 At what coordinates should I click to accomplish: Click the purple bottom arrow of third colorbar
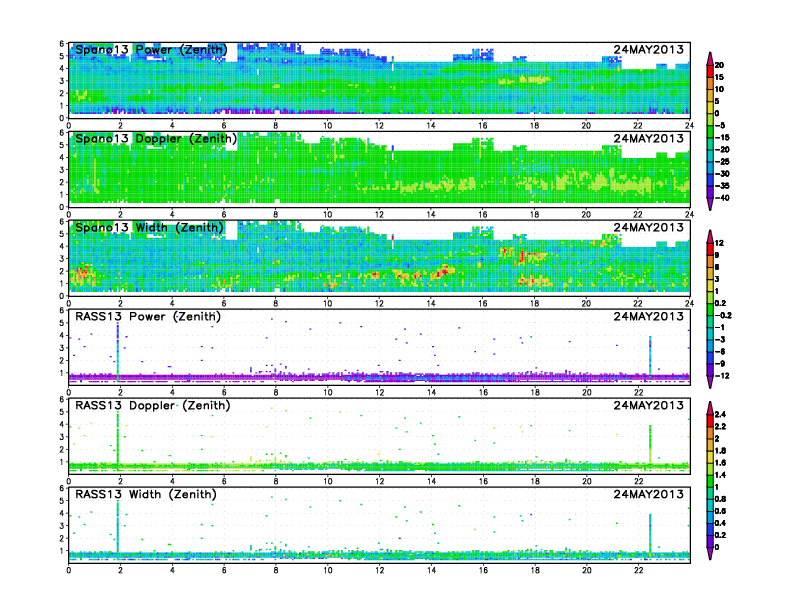[x=710, y=553]
